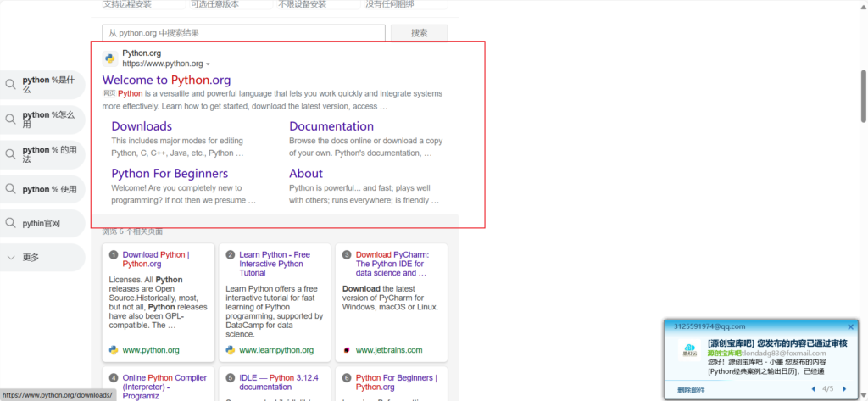Click the page vertical scrollbar thumb

click(864, 96)
